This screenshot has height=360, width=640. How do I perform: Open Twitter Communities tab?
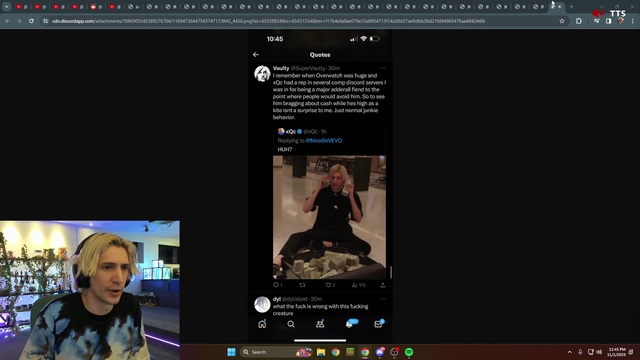pos(320,324)
